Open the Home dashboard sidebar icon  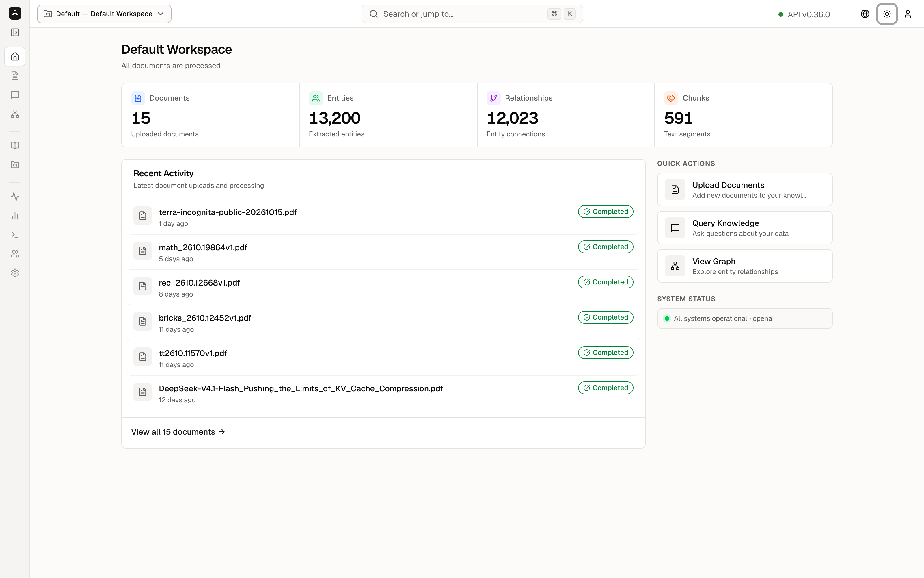tap(15, 57)
